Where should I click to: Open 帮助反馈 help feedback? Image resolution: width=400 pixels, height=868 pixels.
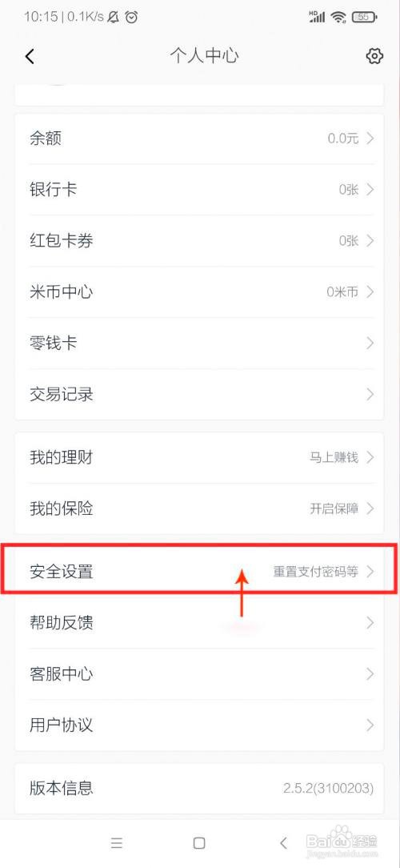pyautogui.click(x=199, y=623)
